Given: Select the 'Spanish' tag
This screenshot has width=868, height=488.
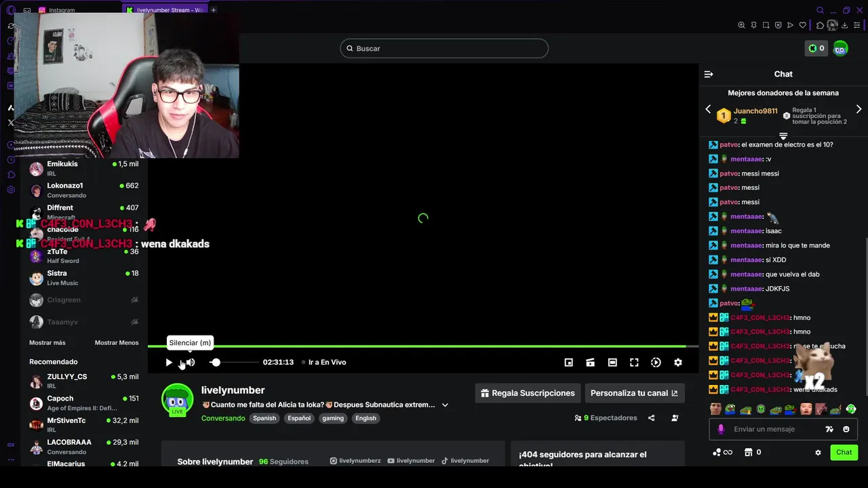Looking at the screenshot, I should tap(264, 418).
